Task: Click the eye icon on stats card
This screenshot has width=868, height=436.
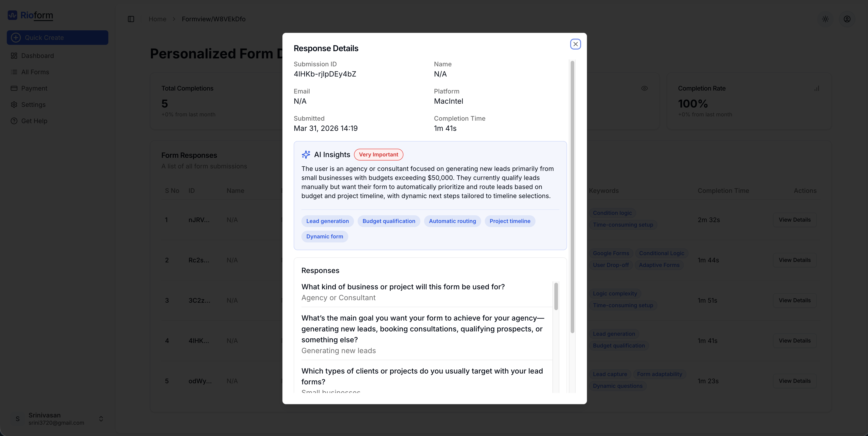Action: 644,89
